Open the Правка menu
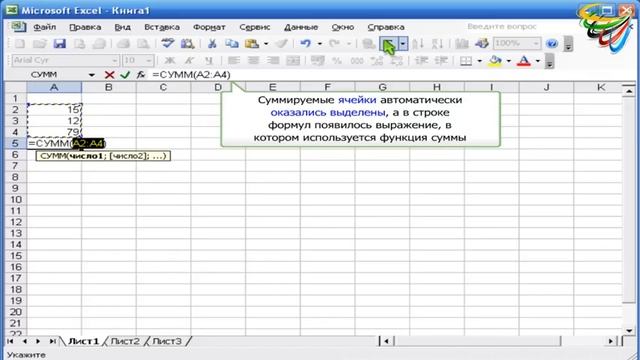The width and height of the screenshot is (640, 360). (x=85, y=27)
